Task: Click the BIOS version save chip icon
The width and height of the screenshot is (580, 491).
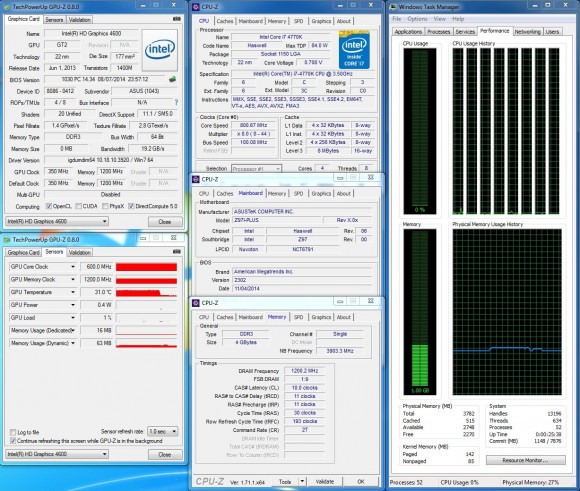Action: point(172,79)
